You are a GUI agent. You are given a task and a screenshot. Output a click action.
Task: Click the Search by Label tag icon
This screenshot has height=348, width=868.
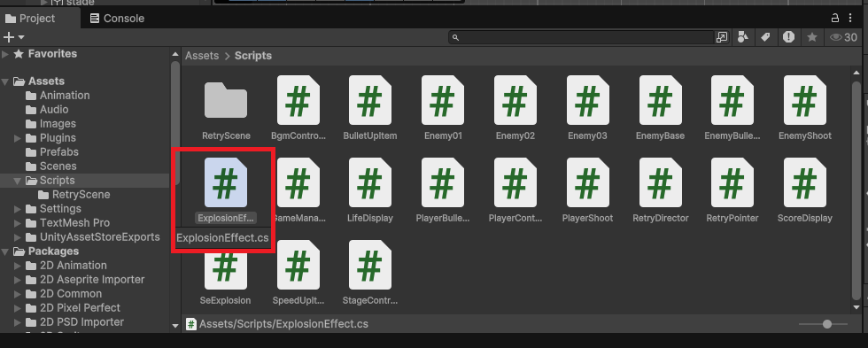[x=765, y=37]
